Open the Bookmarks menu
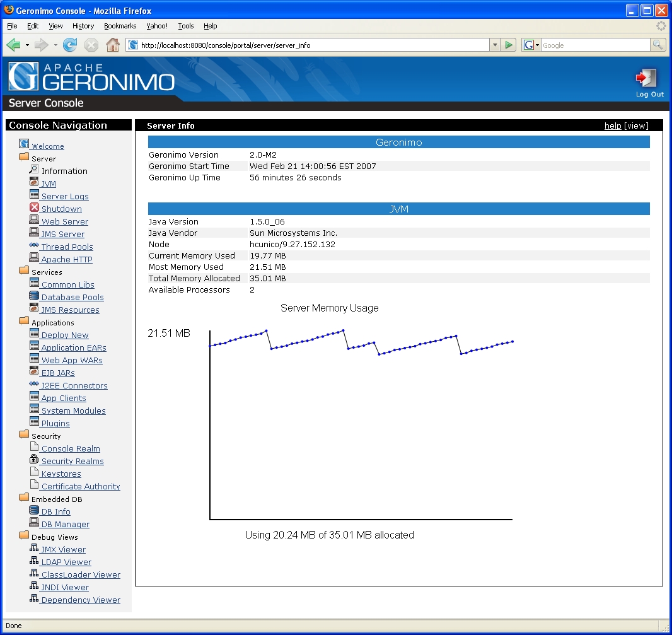 120,26
